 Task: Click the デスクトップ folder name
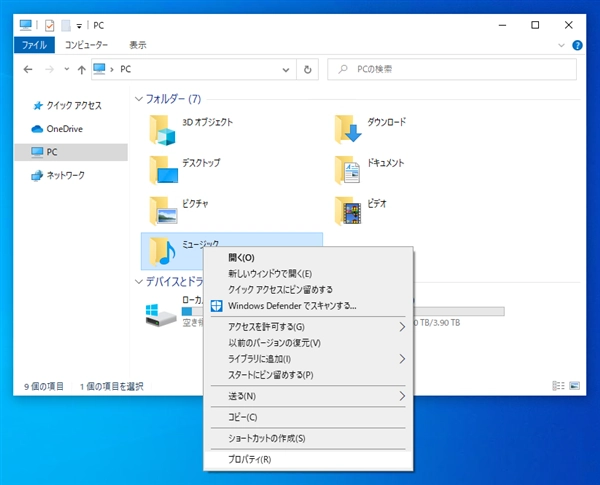(x=201, y=163)
